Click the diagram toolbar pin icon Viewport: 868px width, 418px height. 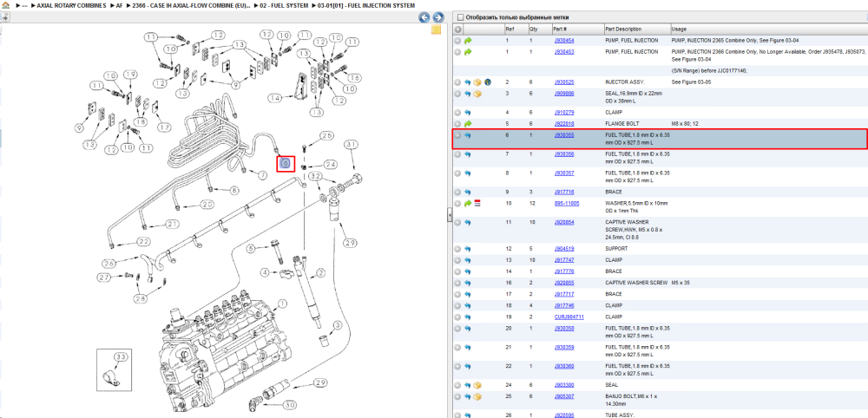pyautogui.click(x=5, y=17)
